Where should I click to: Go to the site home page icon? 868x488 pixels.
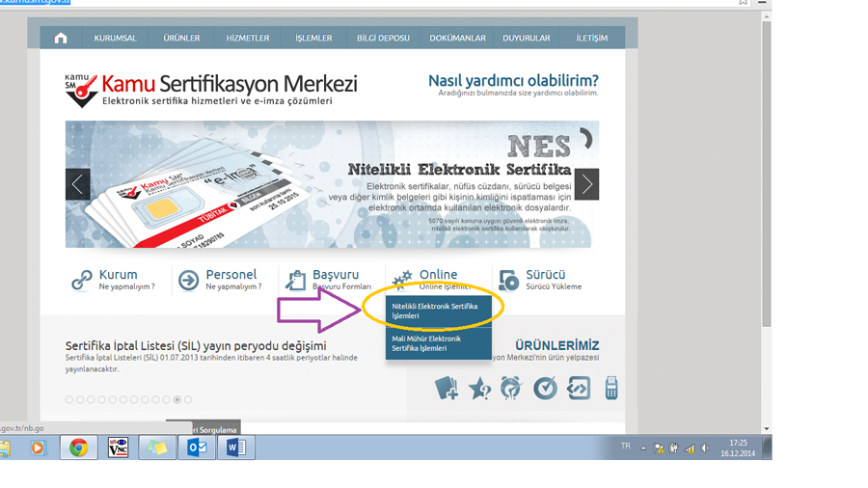point(61,38)
